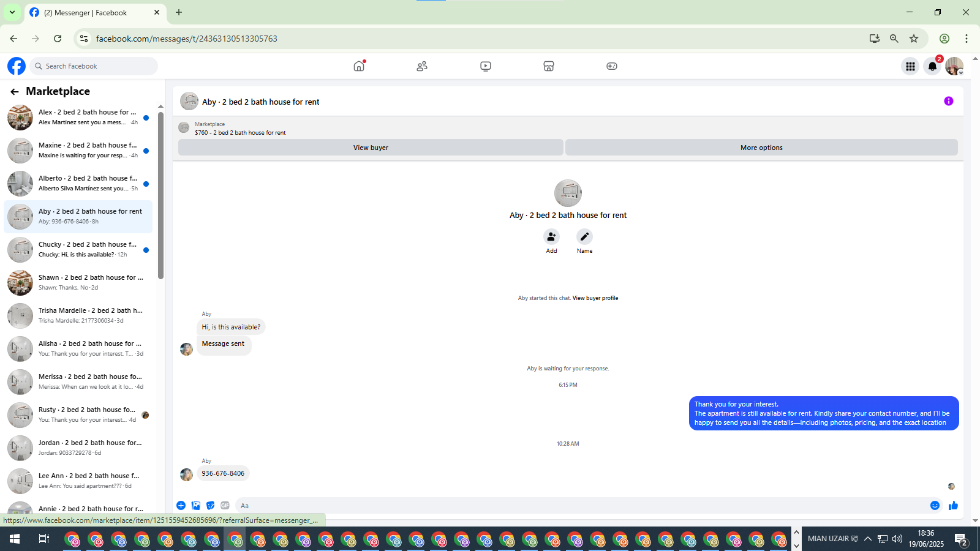Open the emoji picker in composer
This screenshot has height=551, width=980.
pyautogui.click(x=935, y=506)
